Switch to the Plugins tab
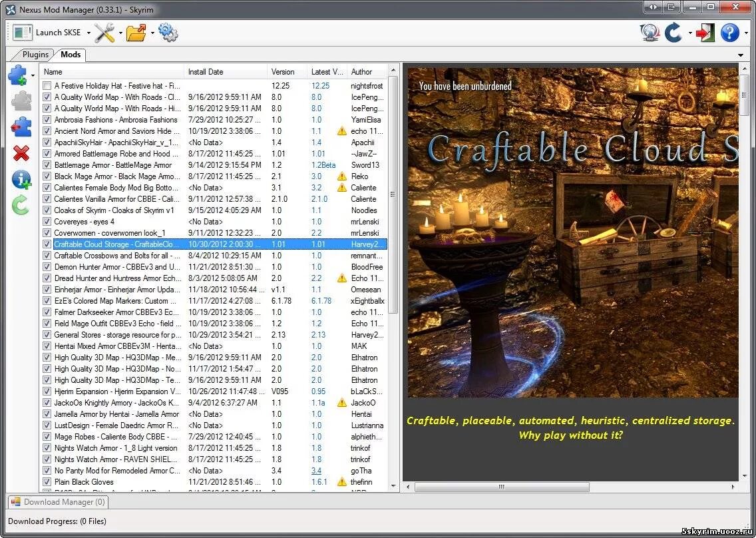Image resolution: width=756 pixels, height=538 pixels. pos(35,55)
